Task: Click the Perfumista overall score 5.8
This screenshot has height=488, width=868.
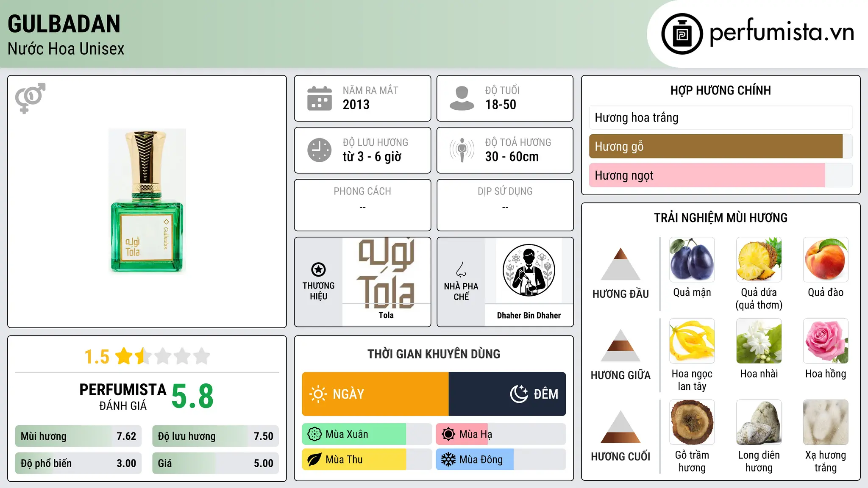Action: [192, 396]
